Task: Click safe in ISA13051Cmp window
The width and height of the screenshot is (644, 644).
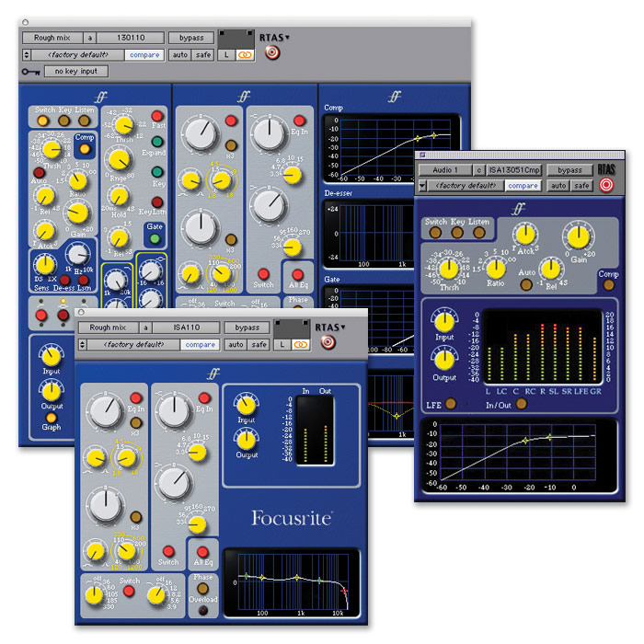Action: [581, 186]
